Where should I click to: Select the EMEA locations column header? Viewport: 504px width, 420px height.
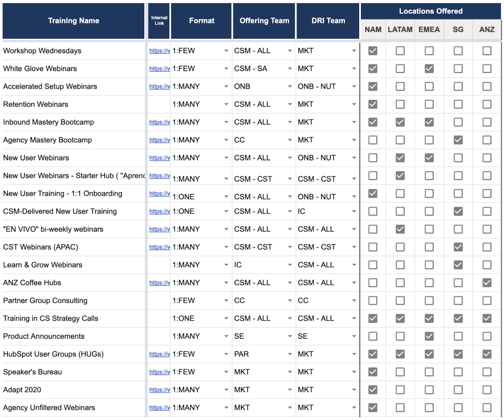coord(429,30)
